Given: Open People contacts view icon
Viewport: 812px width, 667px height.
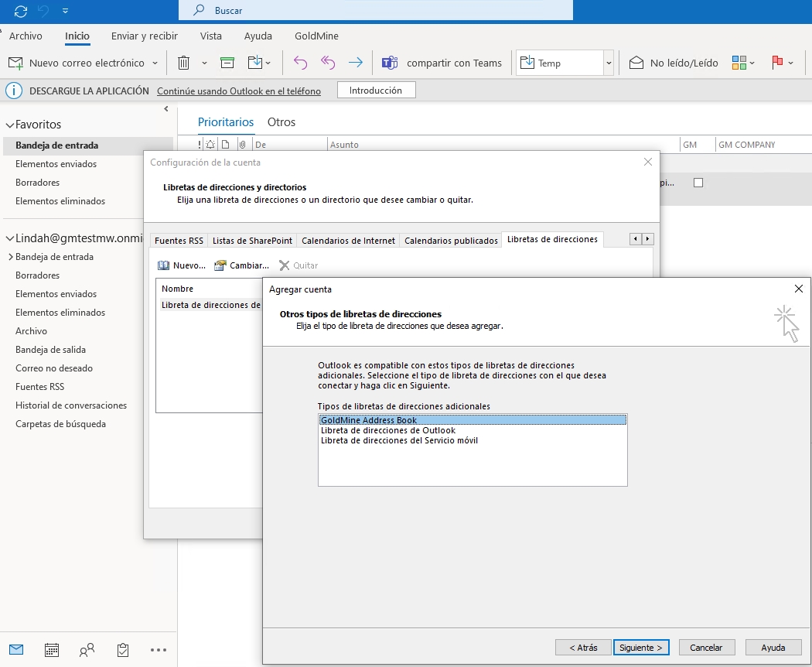Looking at the screenshot, I should [x=87, y=650].
